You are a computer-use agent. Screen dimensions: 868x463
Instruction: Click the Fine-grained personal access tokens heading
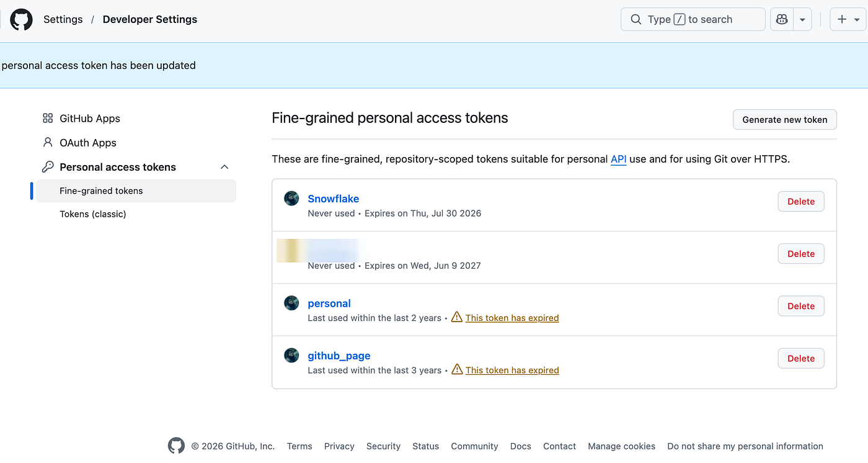pyautogui.click(x=390, y=118)
